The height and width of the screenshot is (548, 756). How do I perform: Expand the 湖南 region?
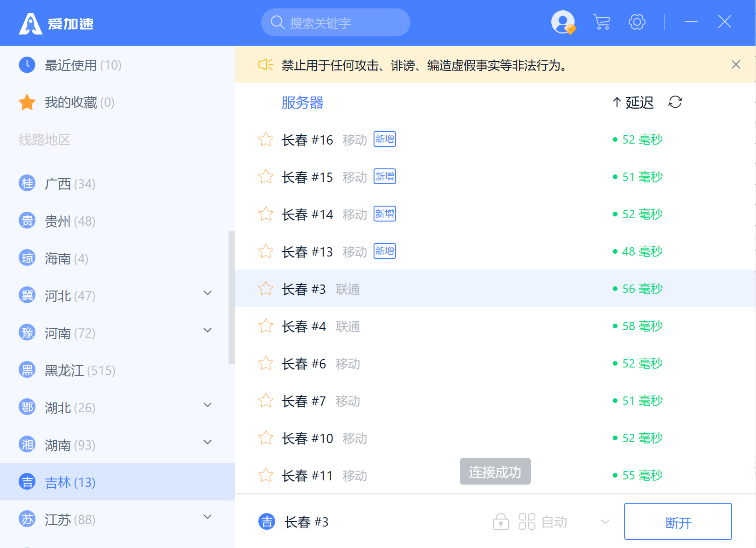[x=208, y=442]
